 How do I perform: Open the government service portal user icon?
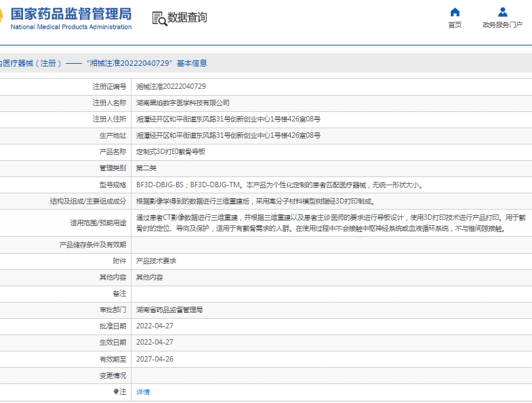tap(502, 12)
